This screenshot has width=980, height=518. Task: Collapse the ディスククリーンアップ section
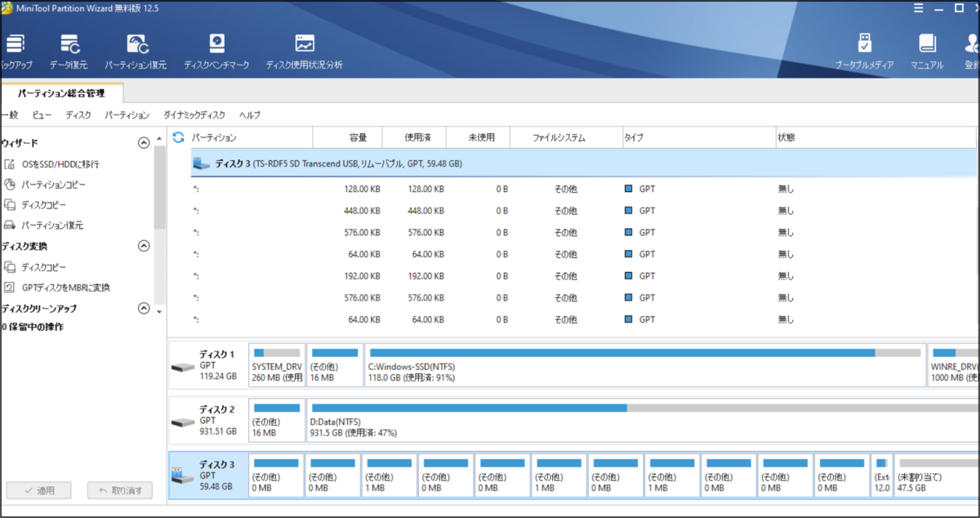point(144,309)
